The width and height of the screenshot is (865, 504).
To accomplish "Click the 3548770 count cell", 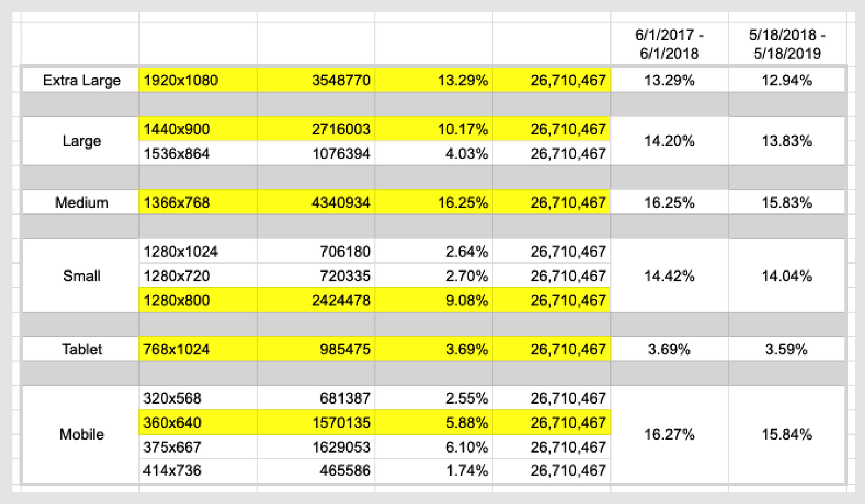I will pos(316,80).
